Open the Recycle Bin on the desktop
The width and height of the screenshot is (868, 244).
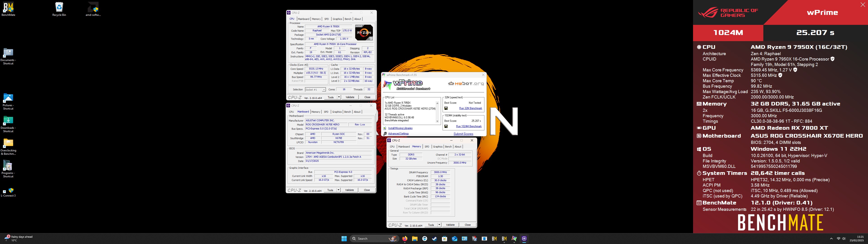59,9
